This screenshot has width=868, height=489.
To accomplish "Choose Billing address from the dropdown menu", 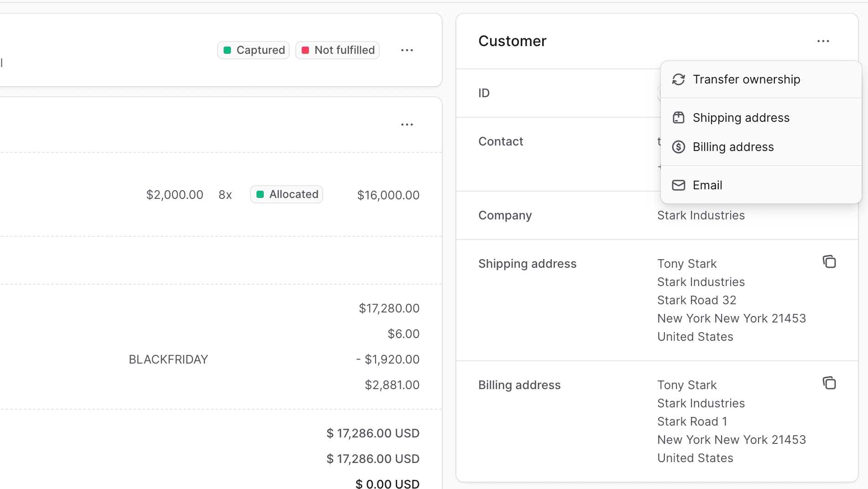I will coord(733,147).
